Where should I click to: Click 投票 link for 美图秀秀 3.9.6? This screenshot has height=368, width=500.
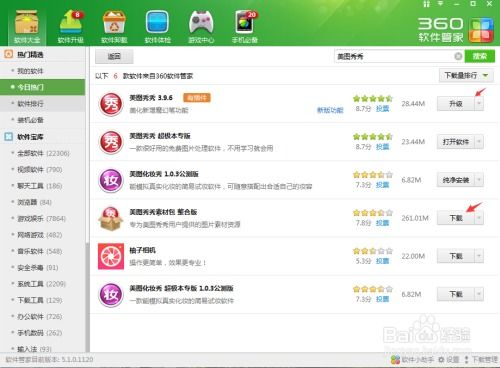tap(383, 109)
